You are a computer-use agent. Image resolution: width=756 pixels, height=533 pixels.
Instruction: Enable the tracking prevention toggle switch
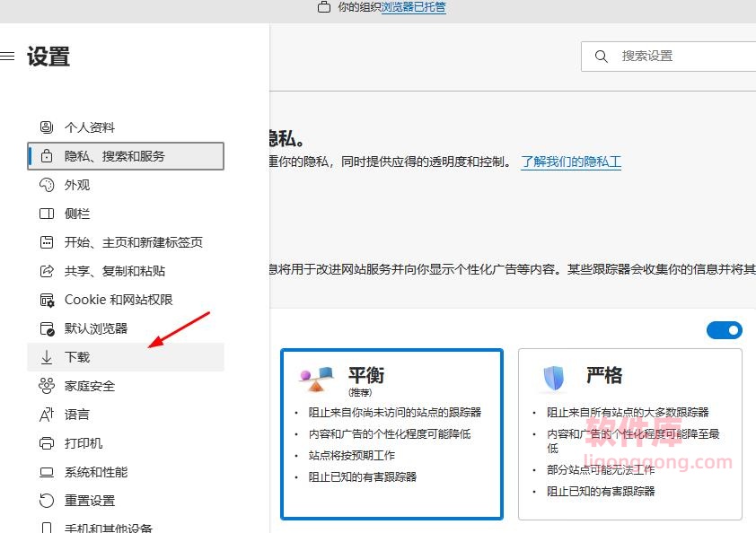click(x=724, y=330)
